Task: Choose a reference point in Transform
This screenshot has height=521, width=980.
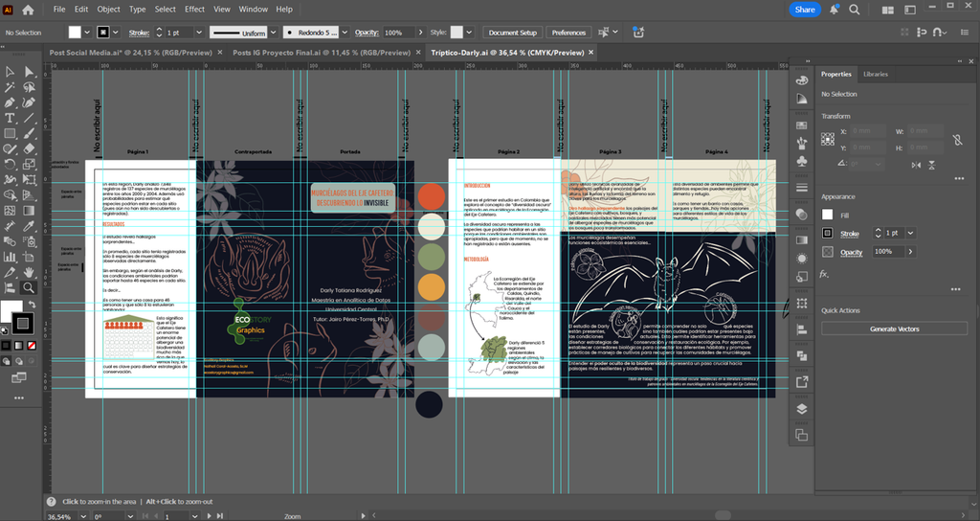Action: point(828,139)
